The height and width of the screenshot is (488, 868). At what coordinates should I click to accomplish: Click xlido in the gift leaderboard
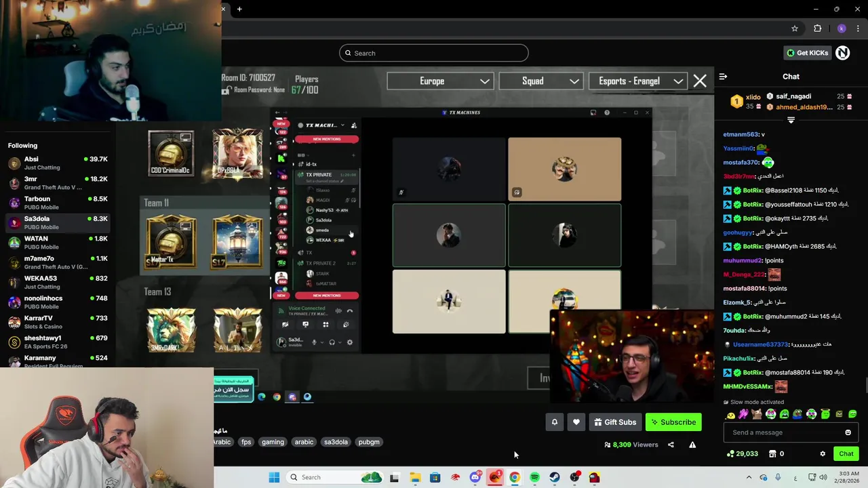pos(753,97)
